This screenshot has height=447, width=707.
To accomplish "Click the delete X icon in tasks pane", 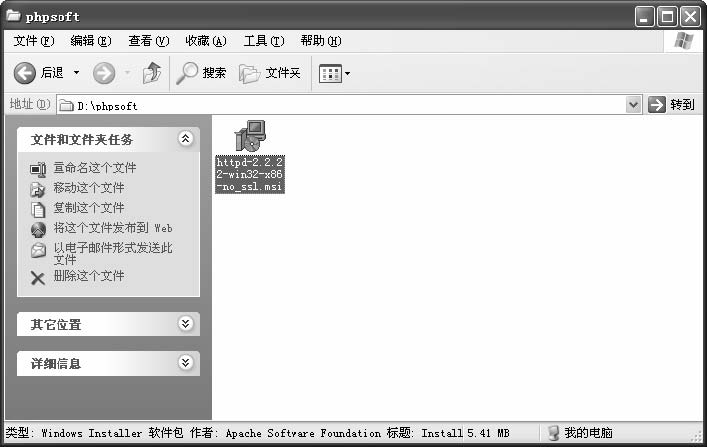I will tap(38, 278).
